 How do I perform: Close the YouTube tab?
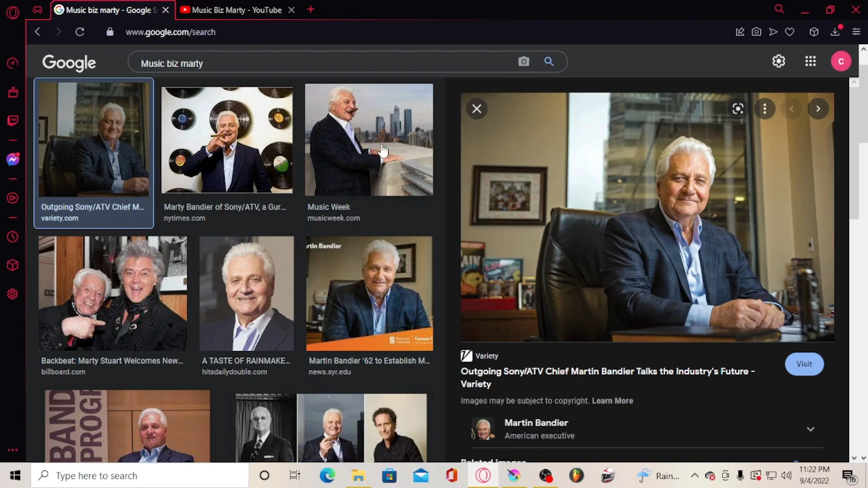291,10
